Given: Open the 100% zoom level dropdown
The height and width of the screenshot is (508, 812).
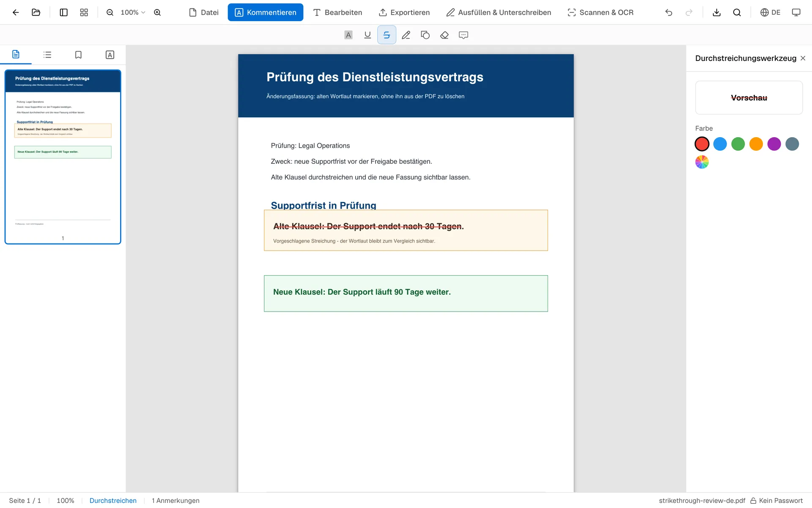Looking at the screenshot, I should click(x=132, y=12).
